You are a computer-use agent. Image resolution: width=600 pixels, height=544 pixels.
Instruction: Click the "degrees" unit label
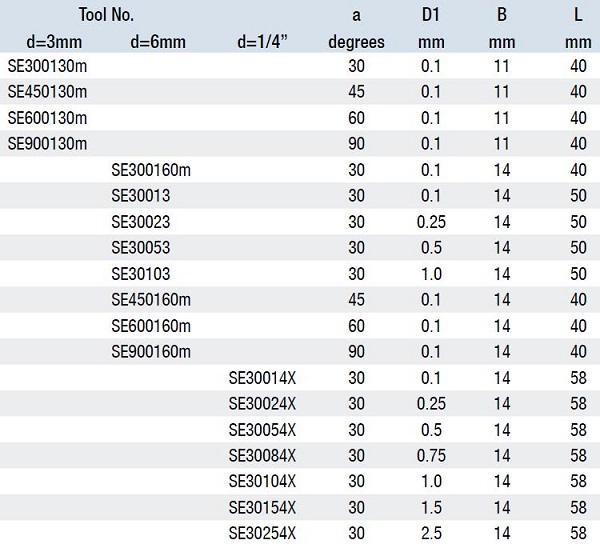pos(357,42)
